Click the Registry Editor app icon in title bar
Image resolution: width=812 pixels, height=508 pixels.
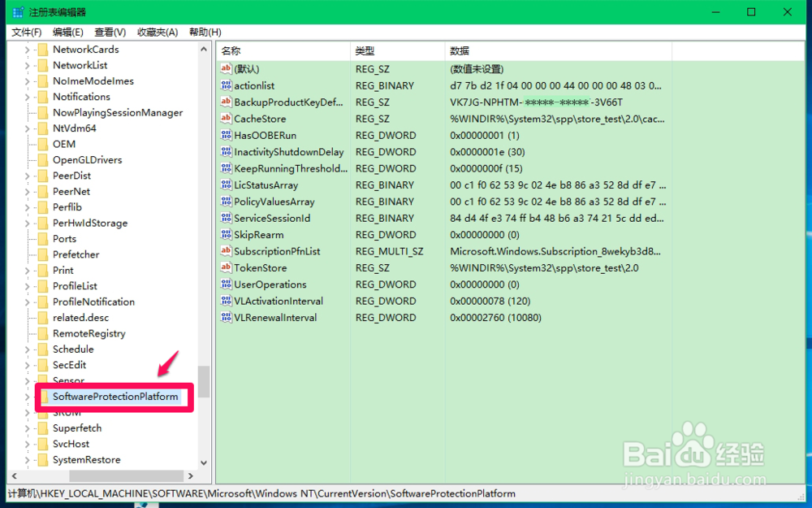click(x=18, y=12)
